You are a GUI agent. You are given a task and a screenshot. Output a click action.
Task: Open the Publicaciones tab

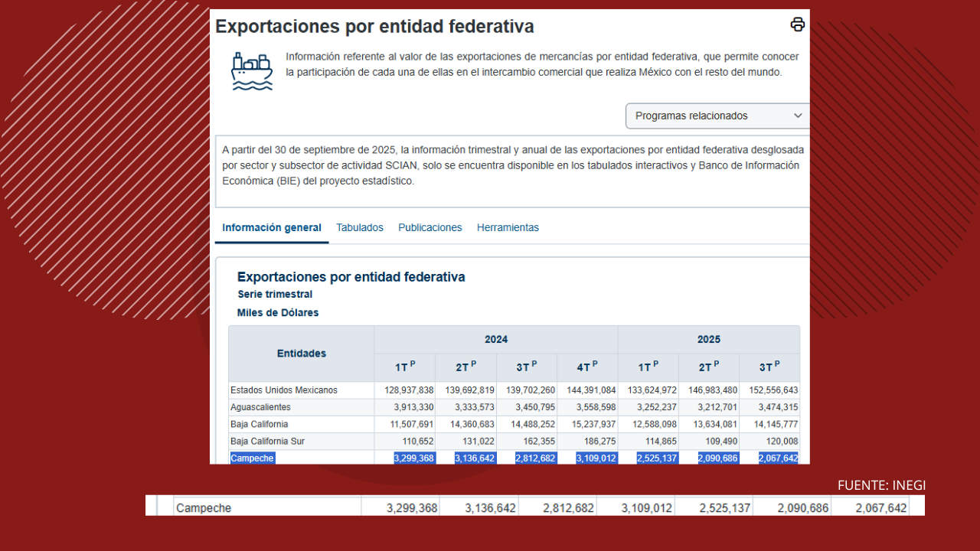[430, 227]
